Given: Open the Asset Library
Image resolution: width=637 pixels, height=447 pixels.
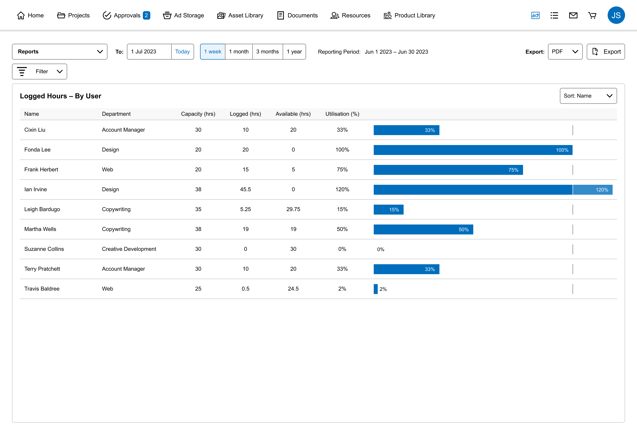Looking at the screenshot, I should (240, 15).
